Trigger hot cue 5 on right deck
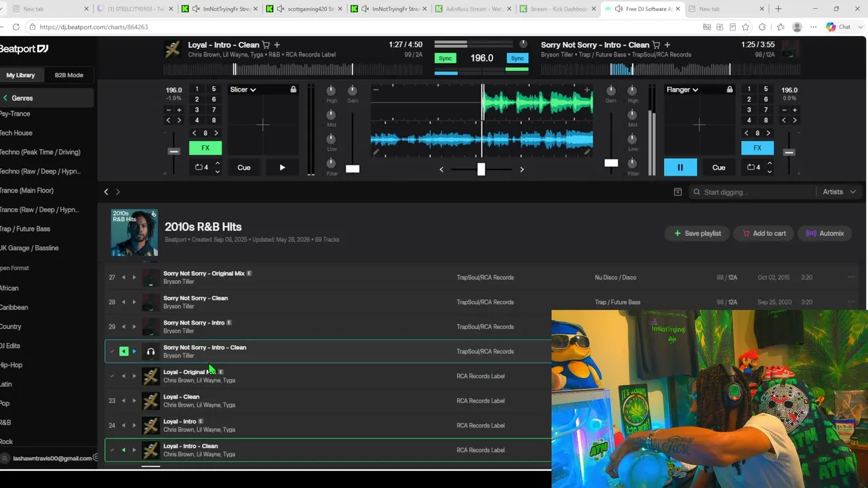Screen dimensions: 868x488 coord(766,89)
